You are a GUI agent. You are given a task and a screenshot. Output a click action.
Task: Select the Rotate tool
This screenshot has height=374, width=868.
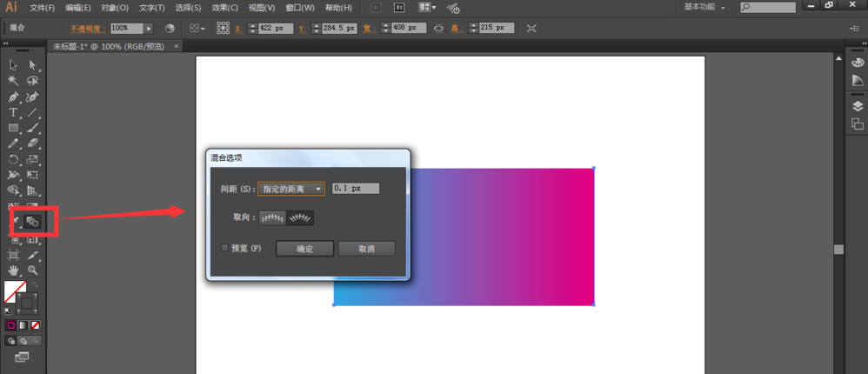pyautogui.click(x=14, y=160)
